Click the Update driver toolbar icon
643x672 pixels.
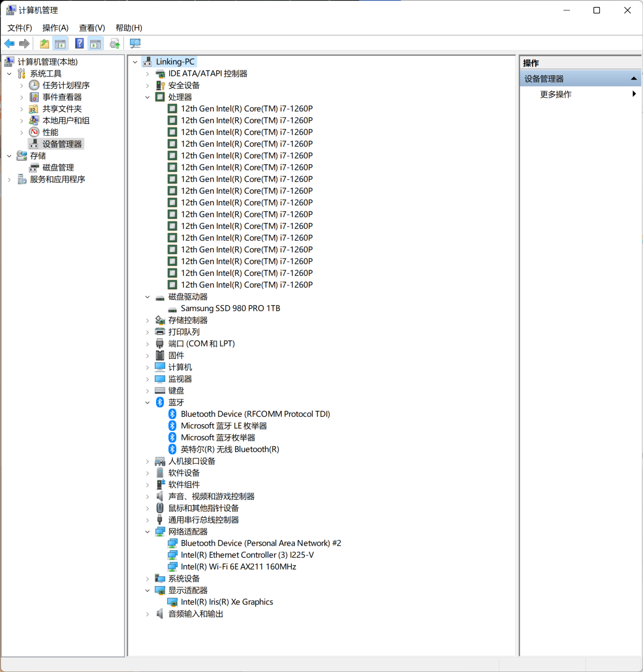[115, 43]
